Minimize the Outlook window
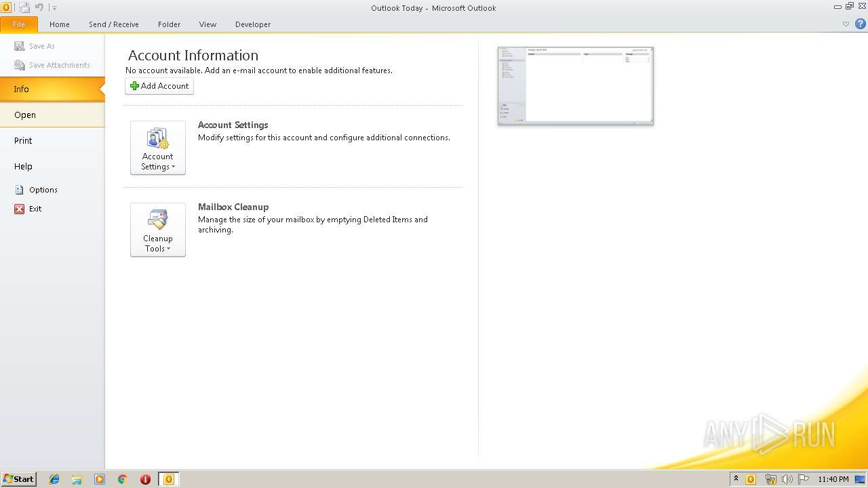The height and width of the screenshot is (488, 868). pos(838,6)
